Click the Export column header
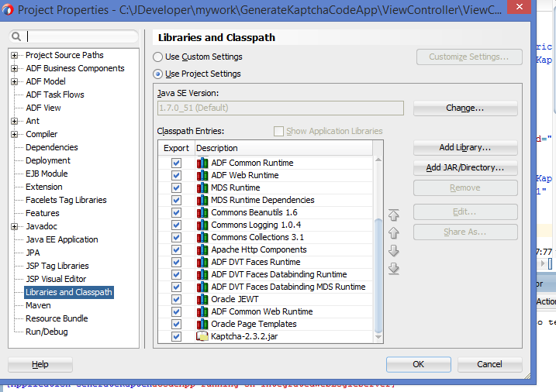556x392 pixels. pyautogui.click(x=176, y=148)
